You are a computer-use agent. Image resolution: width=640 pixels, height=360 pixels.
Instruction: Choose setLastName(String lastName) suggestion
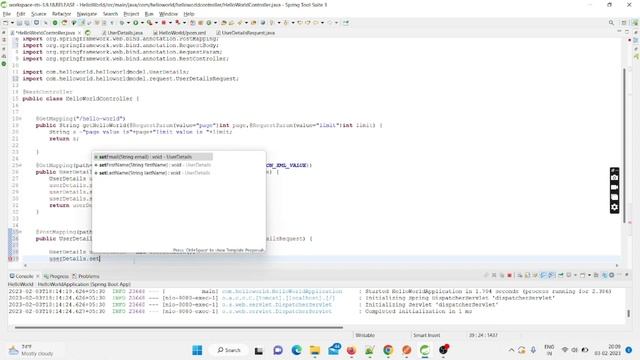pyautogui.click(x=153, y=173)
